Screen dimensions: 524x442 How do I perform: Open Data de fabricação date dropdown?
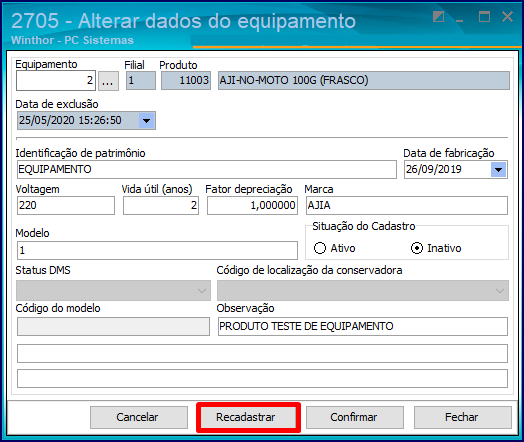pos(498,170)
